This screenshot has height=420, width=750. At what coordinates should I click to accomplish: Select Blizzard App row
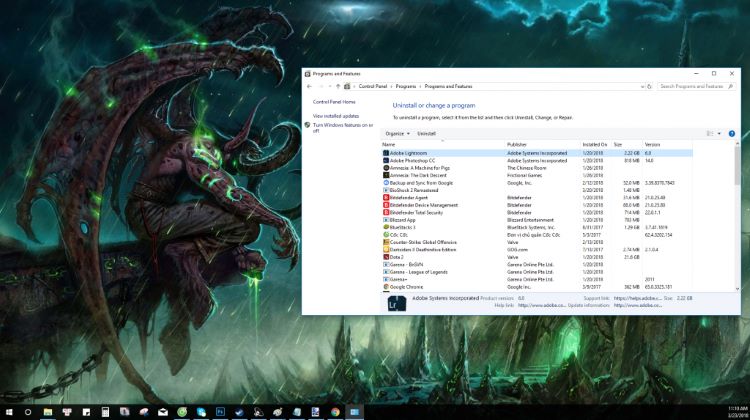click(537, 220)
